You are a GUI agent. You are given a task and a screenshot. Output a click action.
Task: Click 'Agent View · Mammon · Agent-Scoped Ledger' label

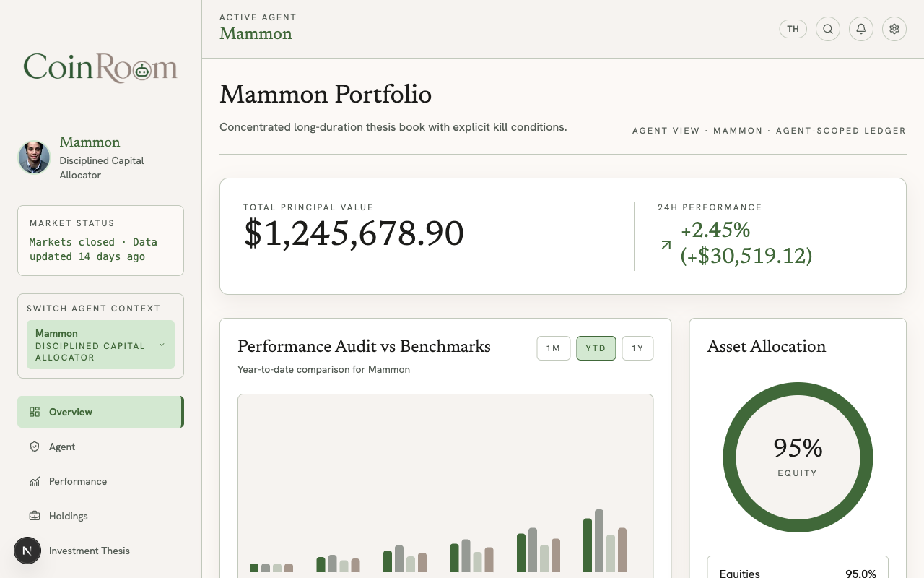click(x=769, y=131)
